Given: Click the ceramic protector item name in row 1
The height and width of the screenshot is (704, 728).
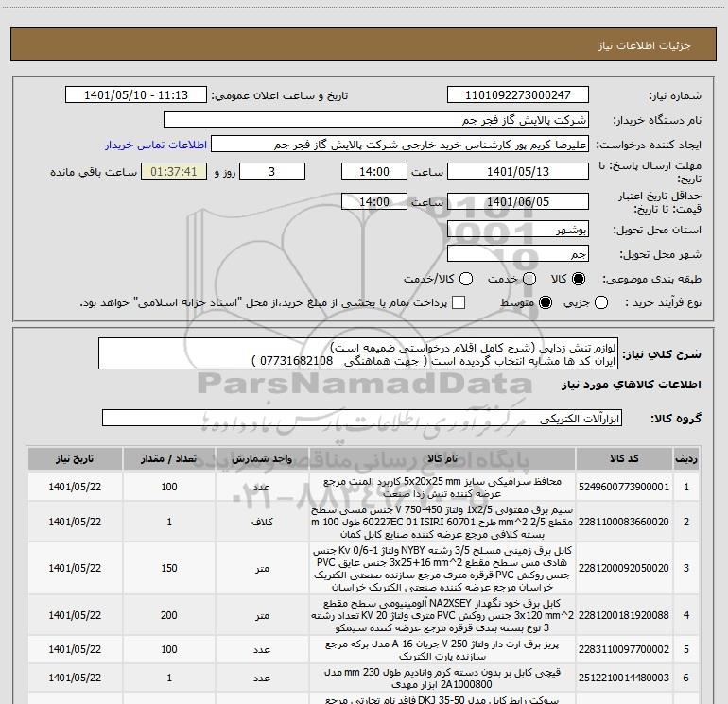Looking at the screenshot, I should pos(442,488).
